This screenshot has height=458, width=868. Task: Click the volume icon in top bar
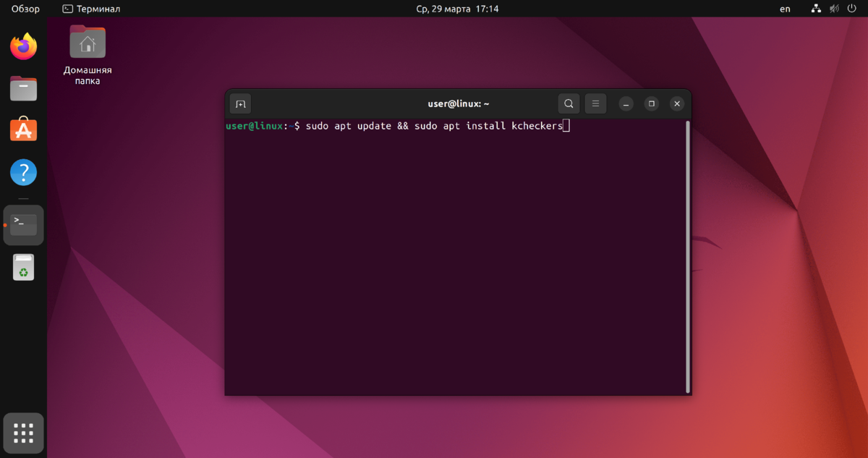pos(834,9)
